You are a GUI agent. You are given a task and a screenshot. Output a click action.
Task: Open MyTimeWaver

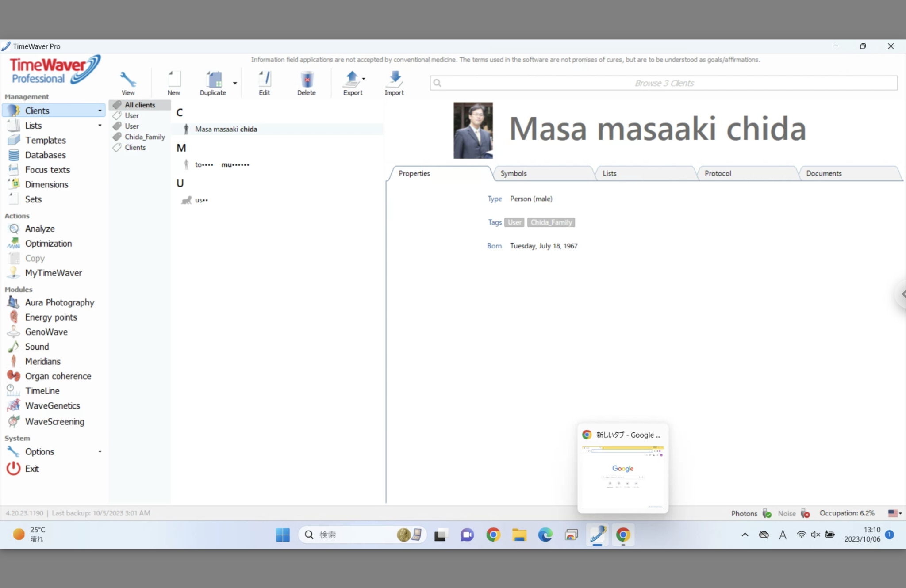pyautogui.click(x=53, y=273)
